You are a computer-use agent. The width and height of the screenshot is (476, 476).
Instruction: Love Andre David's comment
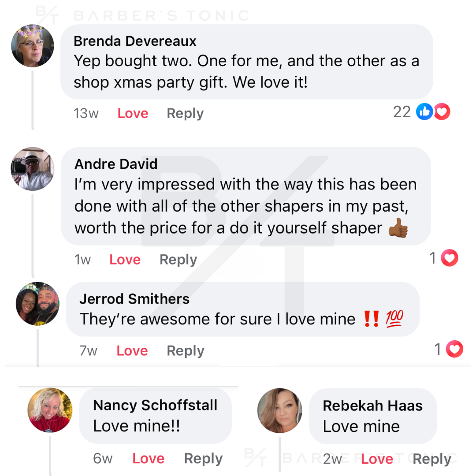tap(125, 260)
